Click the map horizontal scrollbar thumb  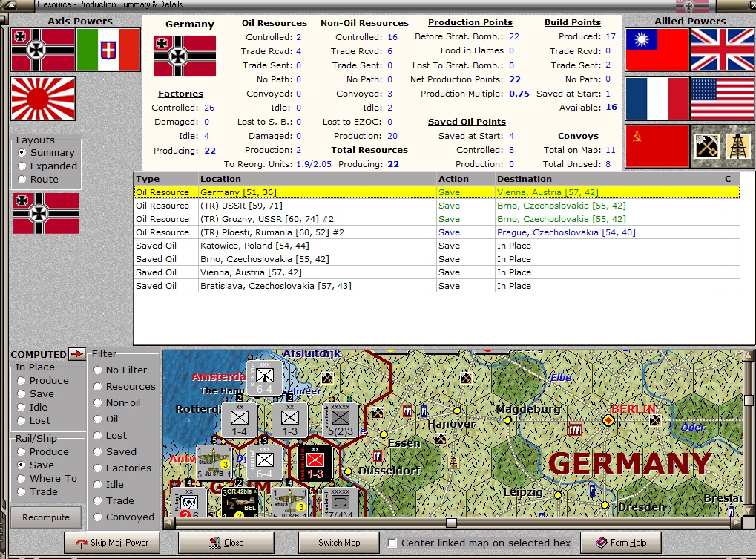(x=451, y=523)
